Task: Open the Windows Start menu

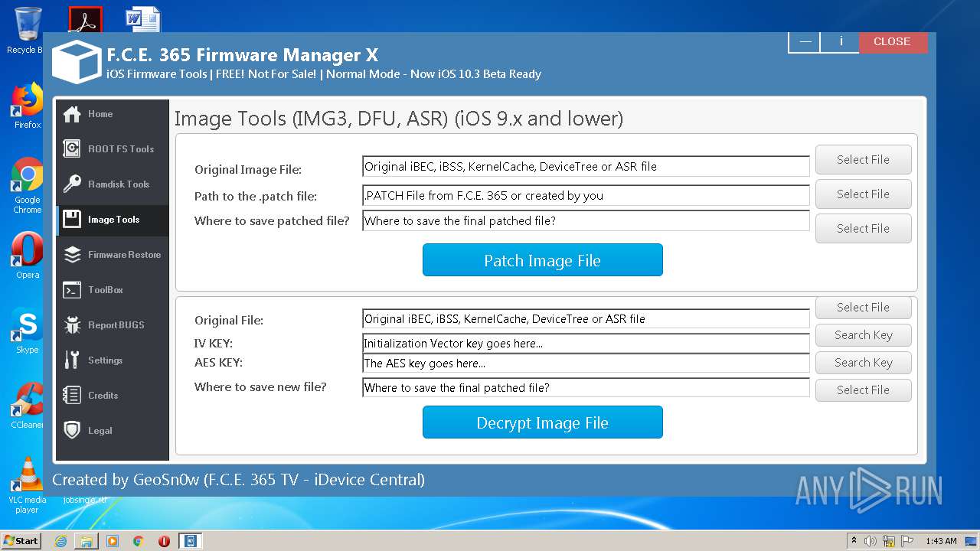Action: (x=21, y=541)
